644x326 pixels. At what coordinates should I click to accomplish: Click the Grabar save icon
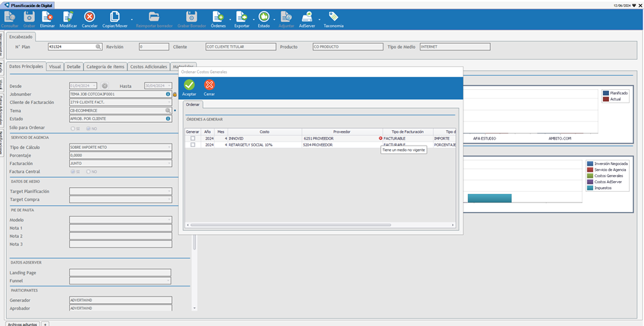coord(29,17)
